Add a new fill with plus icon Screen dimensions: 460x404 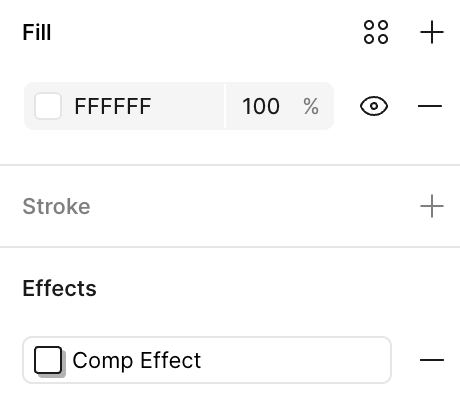click(432, 32)
